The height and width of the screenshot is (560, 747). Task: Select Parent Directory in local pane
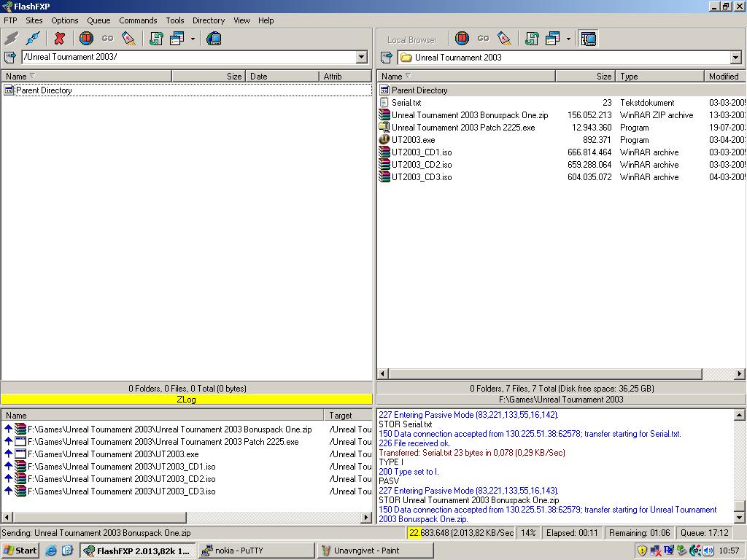(x=561, y=90)
